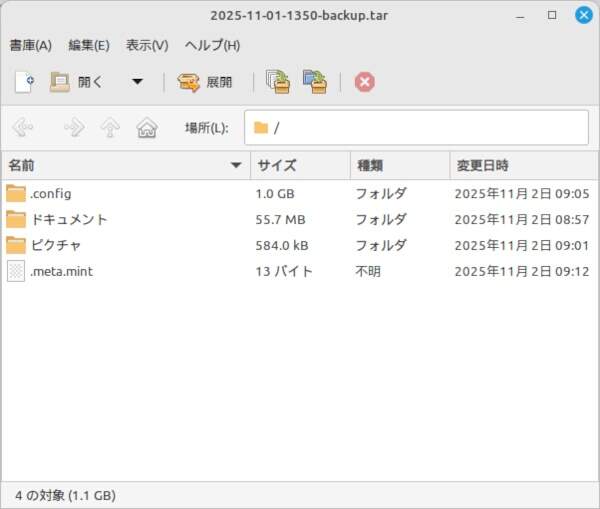The width and height of the screenshot is (600, 509).
Task: Select the ピクチャ folder icon
Action: (16, 245)
